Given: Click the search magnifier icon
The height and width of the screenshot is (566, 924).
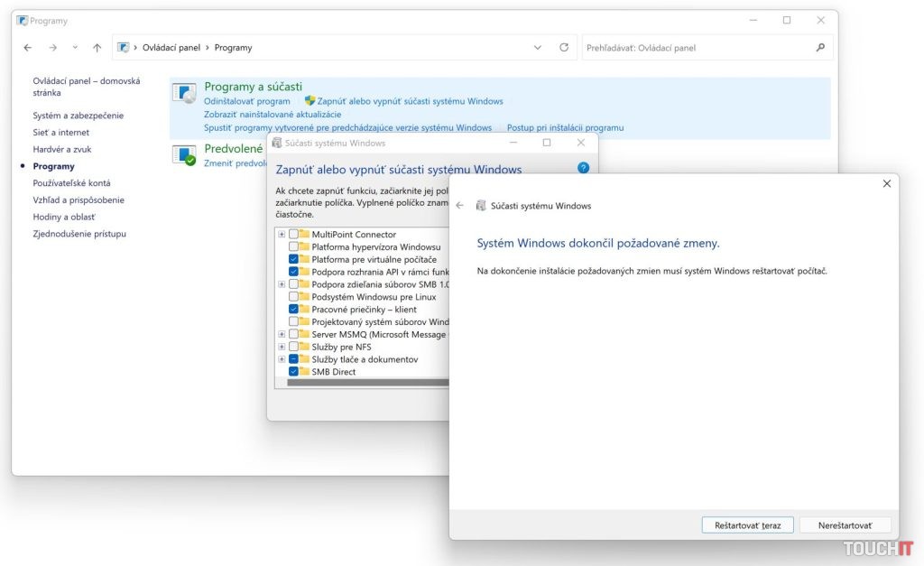Looking at the screenshot, I should pos(819,48).
